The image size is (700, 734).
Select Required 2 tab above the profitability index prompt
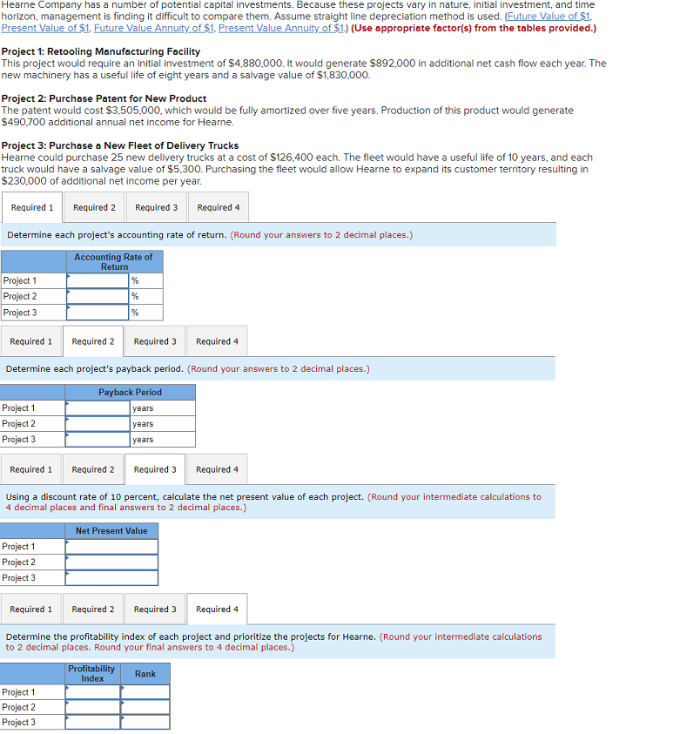(92, 609)
